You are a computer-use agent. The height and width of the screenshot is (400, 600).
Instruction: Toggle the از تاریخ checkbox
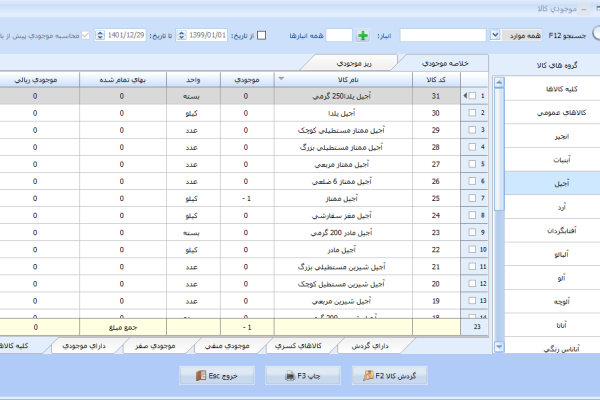(x=261, y=36)
